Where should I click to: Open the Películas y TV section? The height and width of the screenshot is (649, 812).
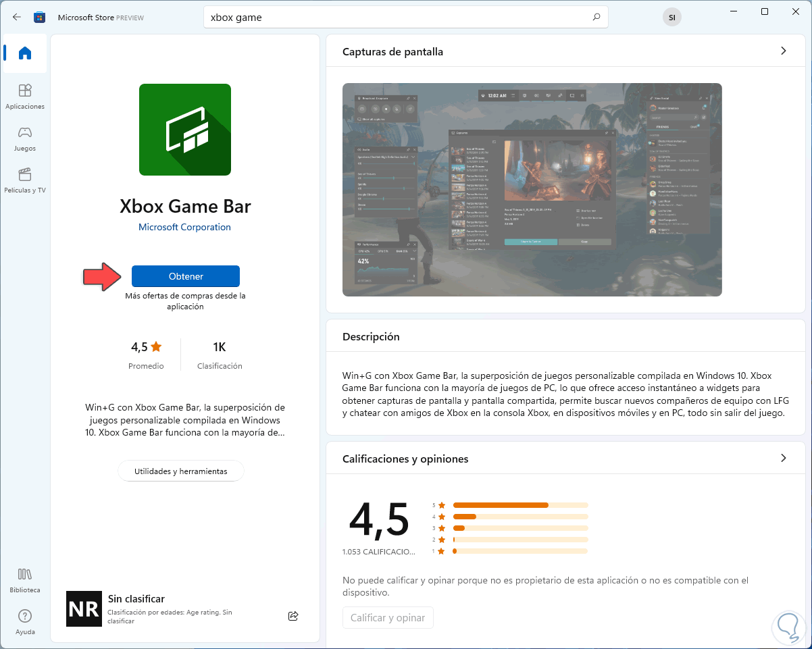(25, 180)
